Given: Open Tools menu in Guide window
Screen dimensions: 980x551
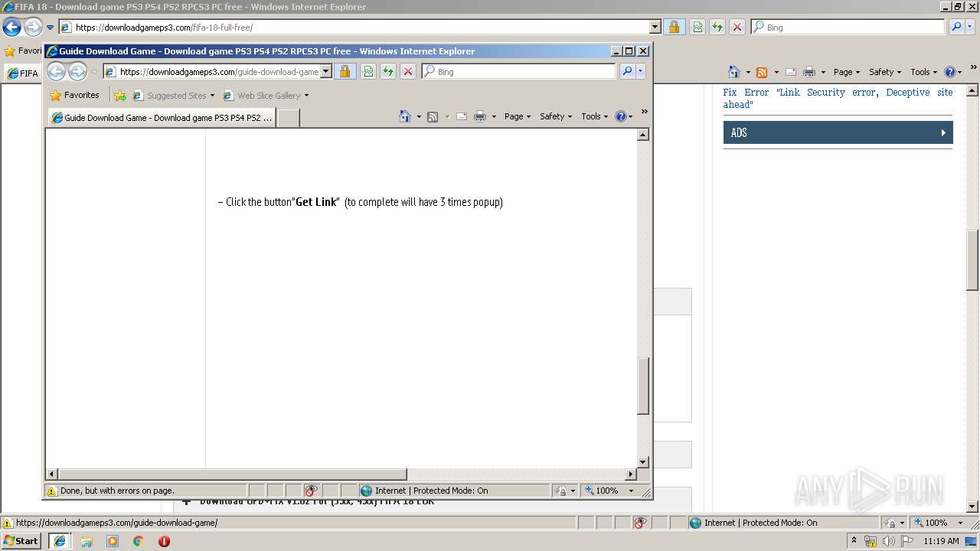Looking at the screenshot, I should coord(594,116).
